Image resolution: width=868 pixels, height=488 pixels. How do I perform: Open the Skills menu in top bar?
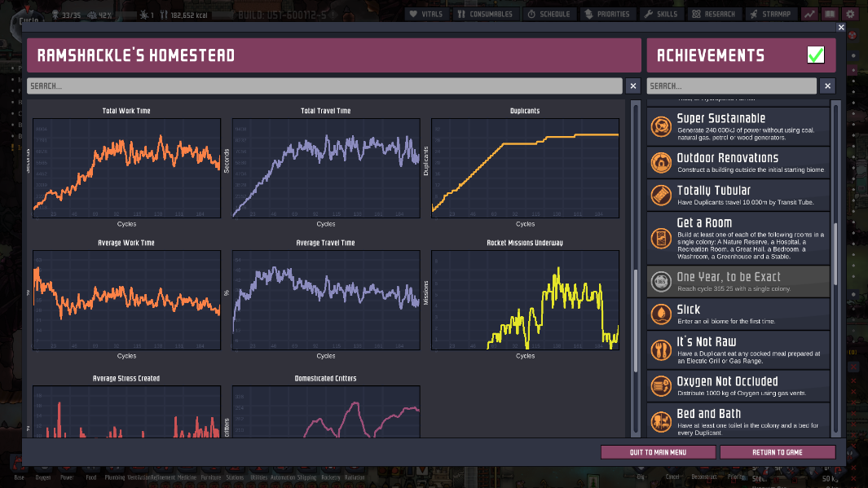[660, 14]
